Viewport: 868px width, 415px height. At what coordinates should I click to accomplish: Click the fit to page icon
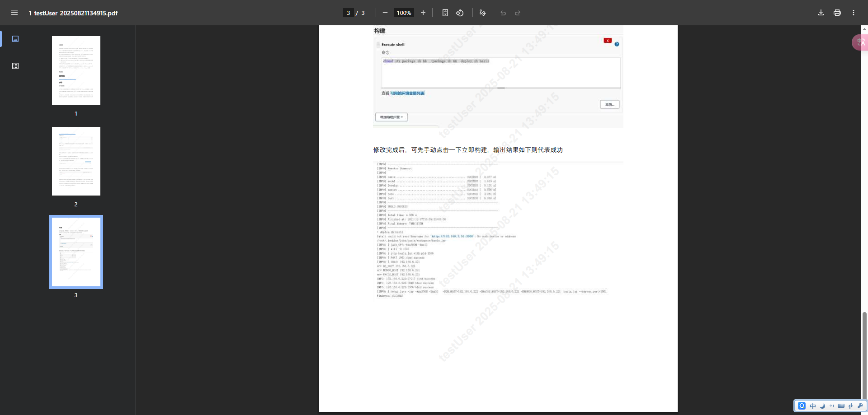coord(445,13)
